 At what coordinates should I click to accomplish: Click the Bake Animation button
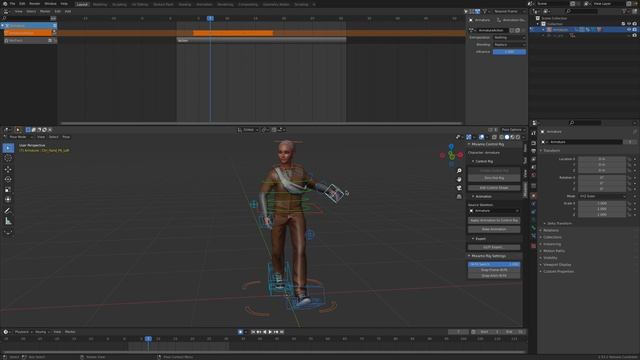point(494,229)
